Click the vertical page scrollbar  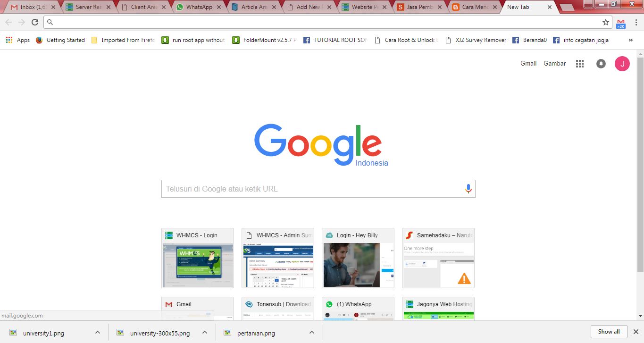(x=640, y=164)
